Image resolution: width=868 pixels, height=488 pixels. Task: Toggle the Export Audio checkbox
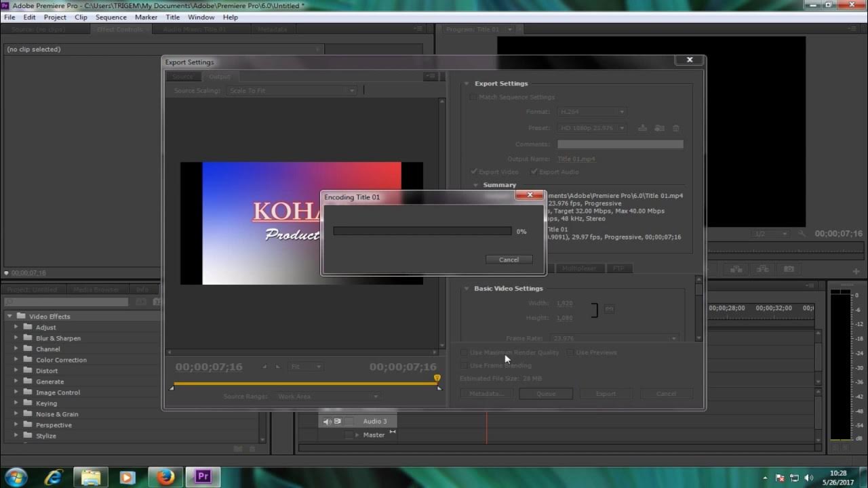coord(534,171)
